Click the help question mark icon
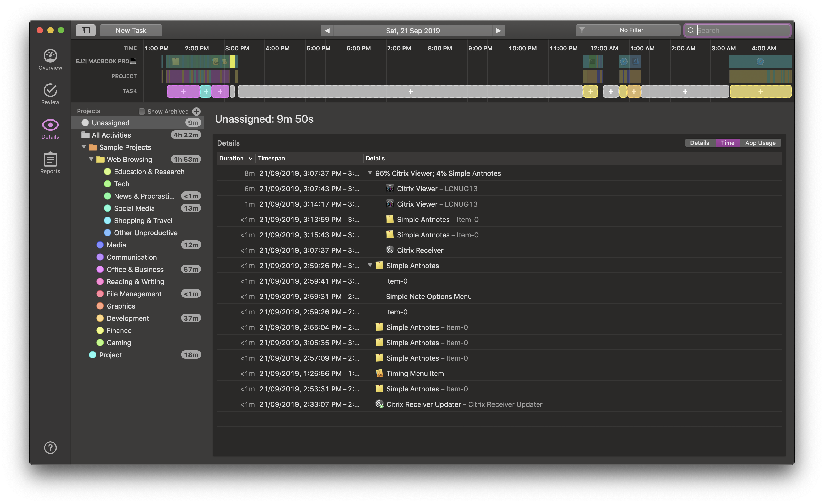The image size is (824, 504). [50, 447]
